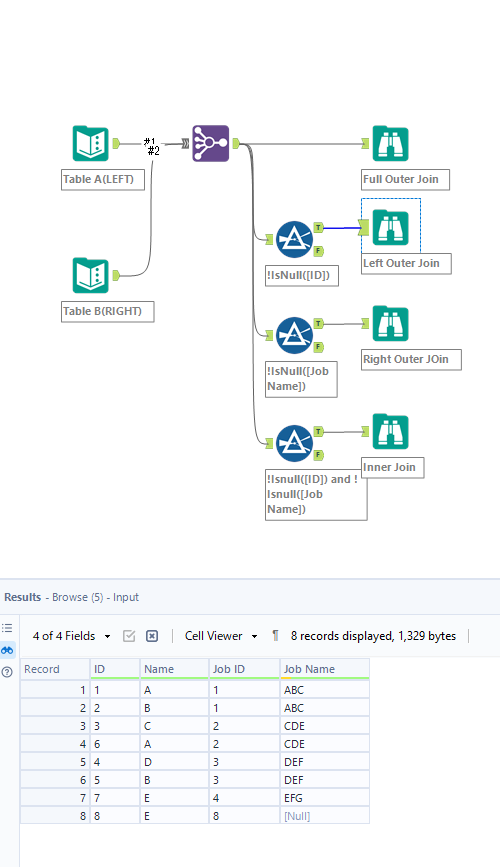500x867 pixels.
Task: Click the Left Outer Join browse input anchor
Action: (364, 227)
